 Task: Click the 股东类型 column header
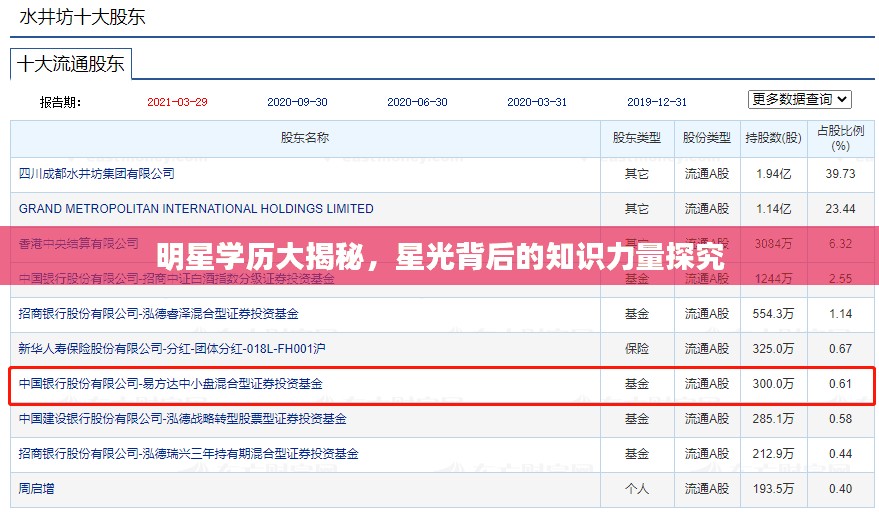point(637,138)
